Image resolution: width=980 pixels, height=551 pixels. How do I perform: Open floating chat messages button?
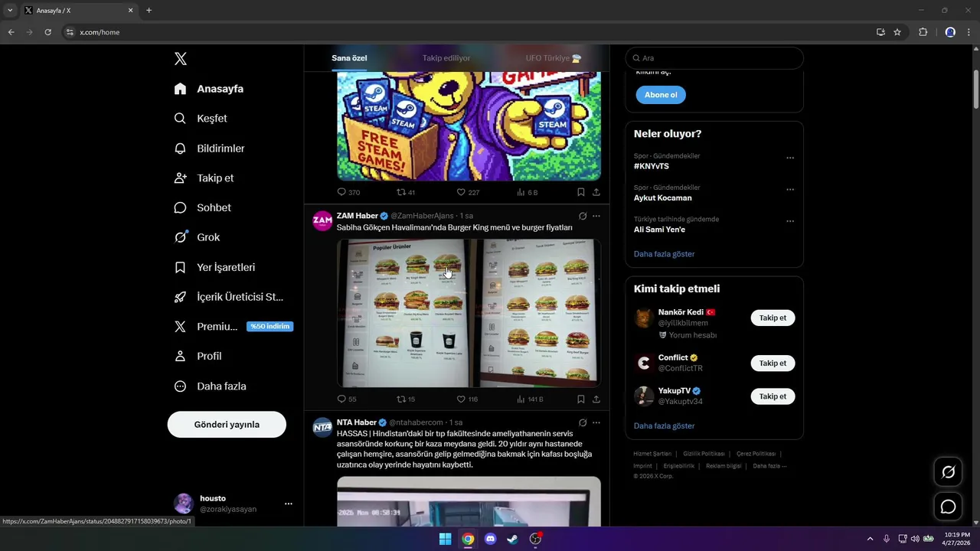(948, 507)
